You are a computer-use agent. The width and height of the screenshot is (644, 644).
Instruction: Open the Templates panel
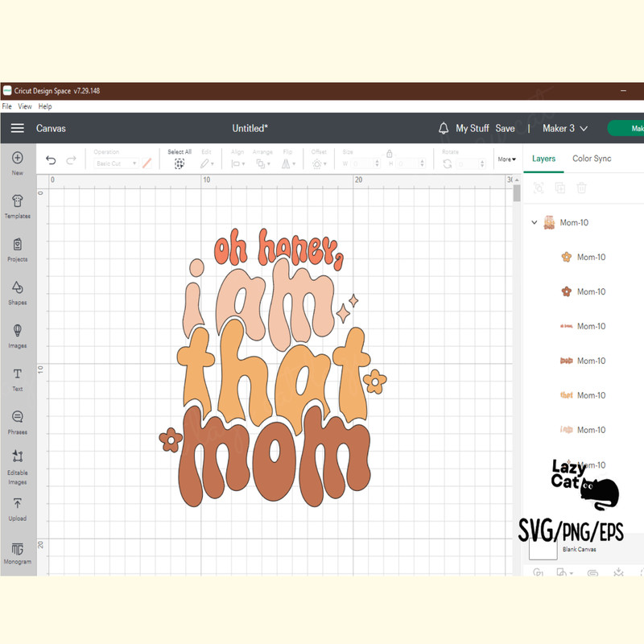click(x=18, y=202)
